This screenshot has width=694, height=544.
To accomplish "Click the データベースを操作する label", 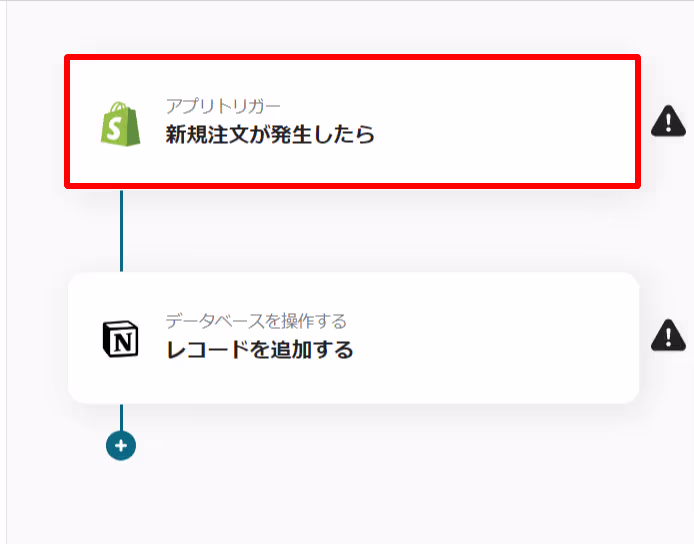I will coord(256,321).
